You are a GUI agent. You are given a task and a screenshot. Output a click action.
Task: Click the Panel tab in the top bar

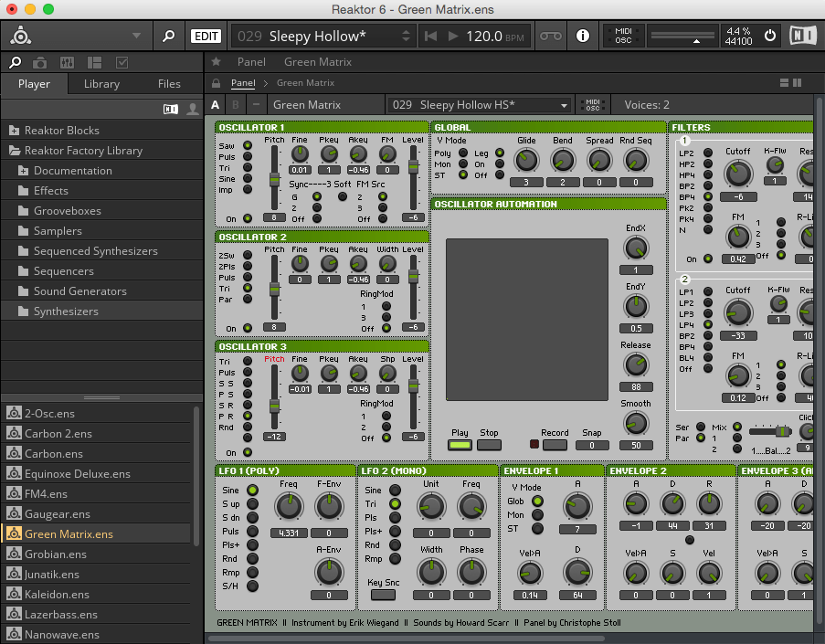coord(251,61)
